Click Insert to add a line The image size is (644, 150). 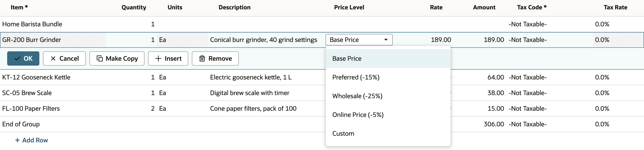[x=168, y=58]
